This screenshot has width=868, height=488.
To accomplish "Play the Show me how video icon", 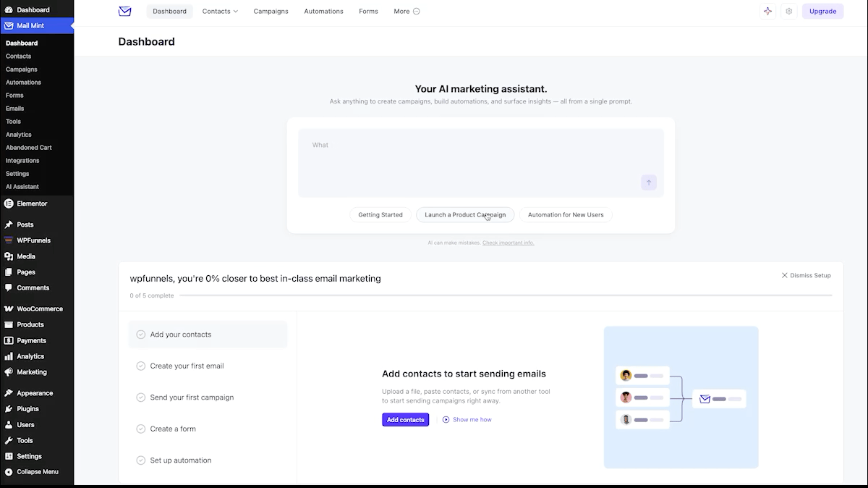I will [446, 419].
